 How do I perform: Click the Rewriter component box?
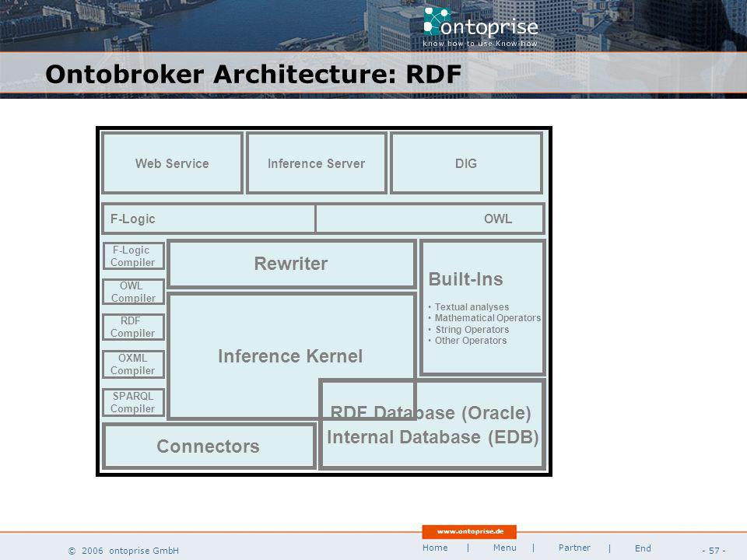tap(292, 264)
